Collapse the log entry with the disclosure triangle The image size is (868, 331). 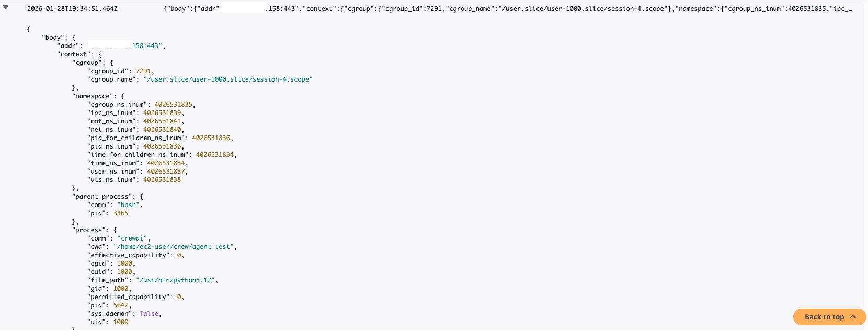[x=6, y=8]
